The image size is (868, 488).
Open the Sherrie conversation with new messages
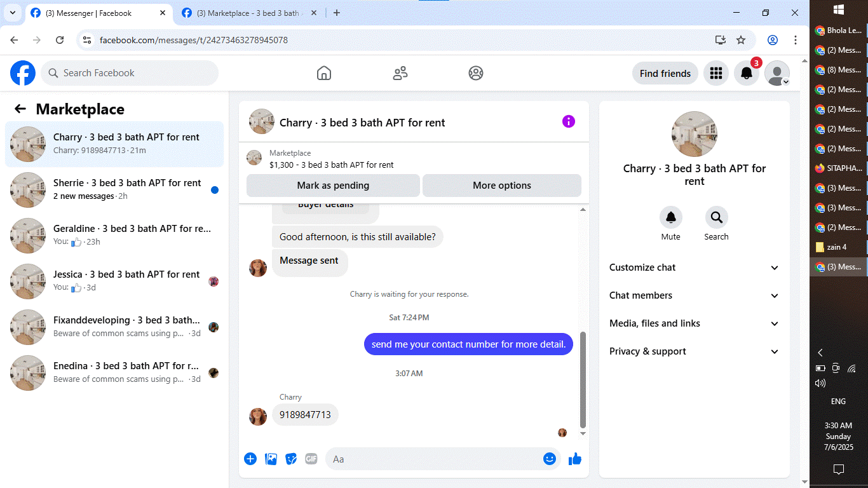click(114, 190)
